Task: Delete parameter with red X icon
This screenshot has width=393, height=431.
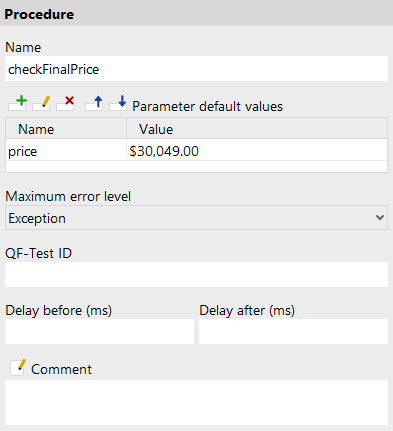Action: tap(65, 103)
